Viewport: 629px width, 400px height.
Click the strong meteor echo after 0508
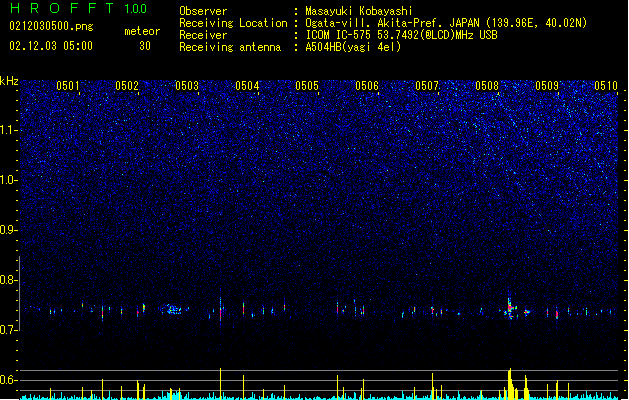point(510,308)
